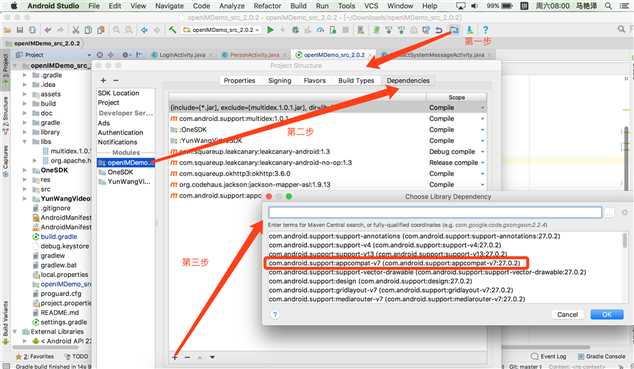Screen dimensions: 634x369
Task: Open the TODO tool window
Action: [76, 356]
